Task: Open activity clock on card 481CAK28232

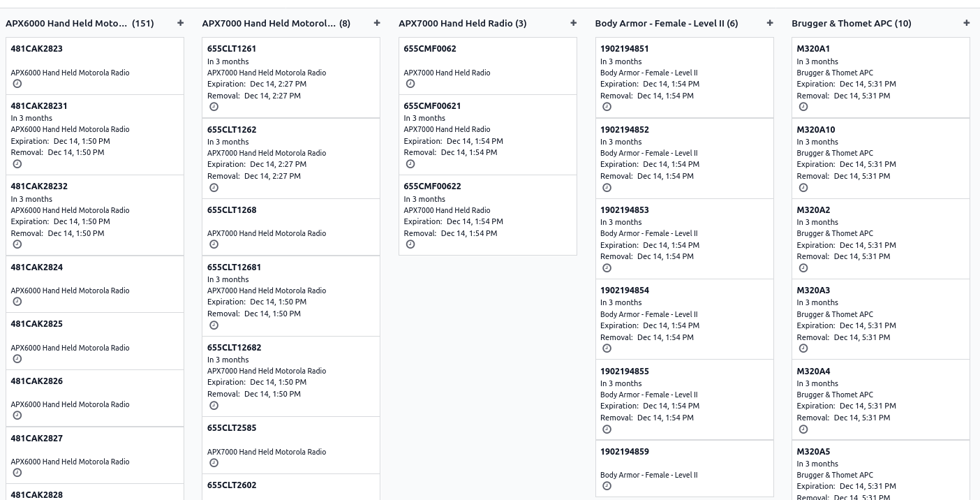Action: click(x=17, y=244)
